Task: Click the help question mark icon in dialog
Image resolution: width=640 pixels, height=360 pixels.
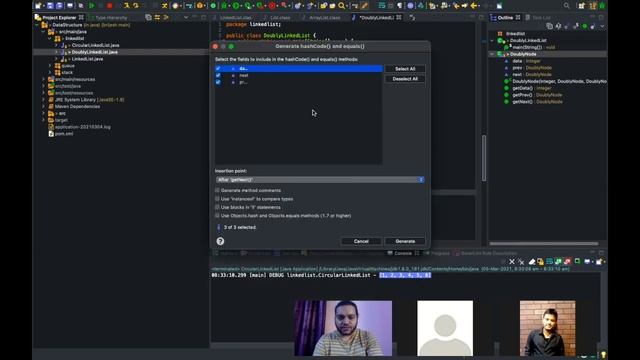Action: coord(220,241)
